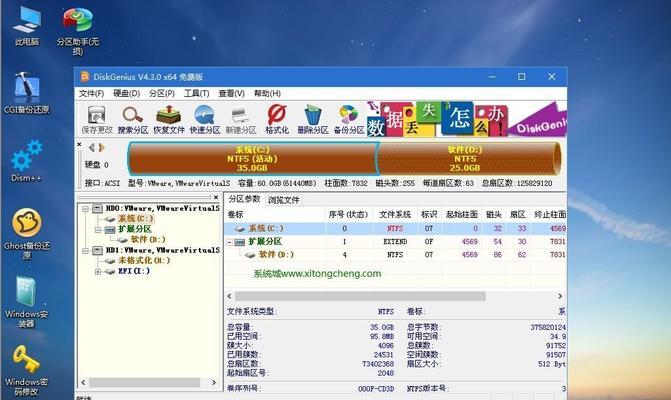This screenshot has width=671, height=400.
Task: Open the 文件(F) menu
Action: click(91, 93)
